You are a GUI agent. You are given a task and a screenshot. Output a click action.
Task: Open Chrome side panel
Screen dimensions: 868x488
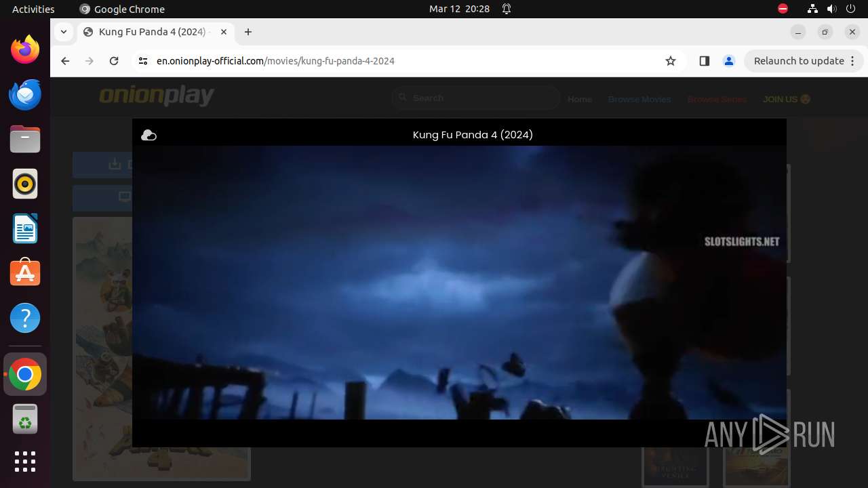704,61
